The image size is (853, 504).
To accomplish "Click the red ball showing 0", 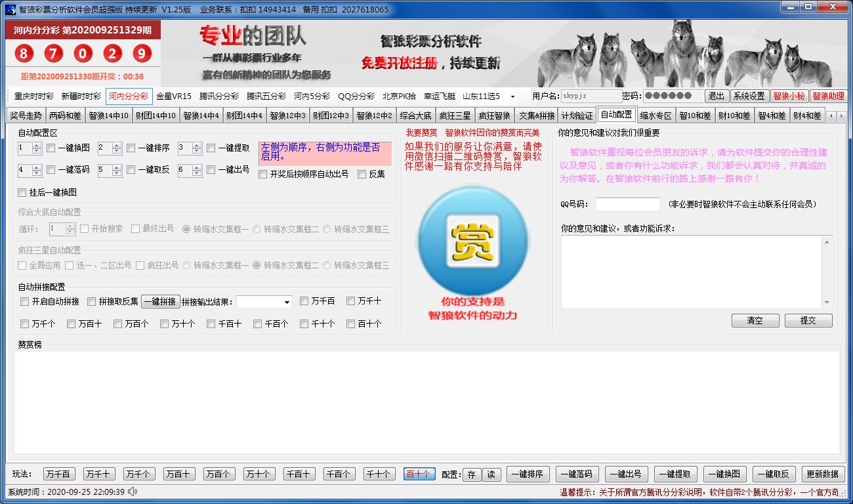I will [83, 53].
